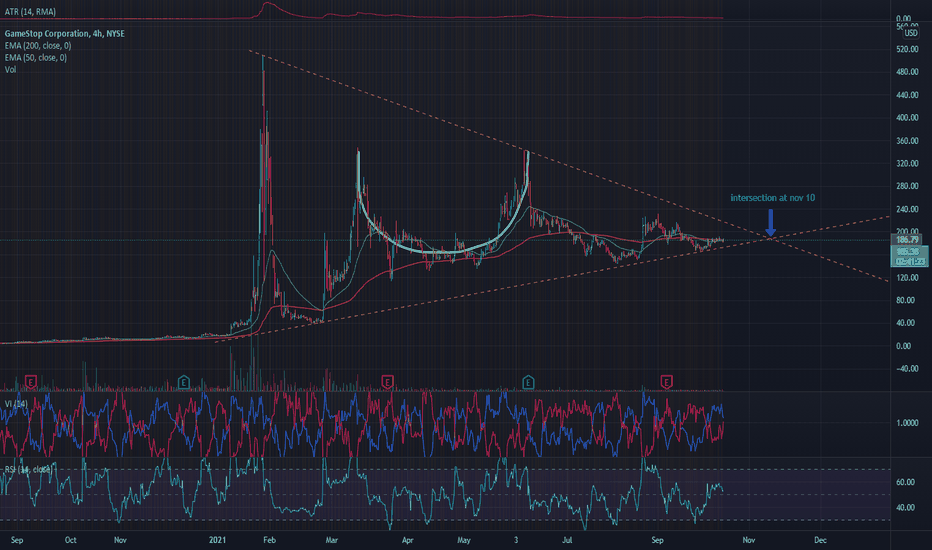The width and height of the screenshot is (932, 550).
Task: Click the Dec label on time axis
Action: pos(820,540)
